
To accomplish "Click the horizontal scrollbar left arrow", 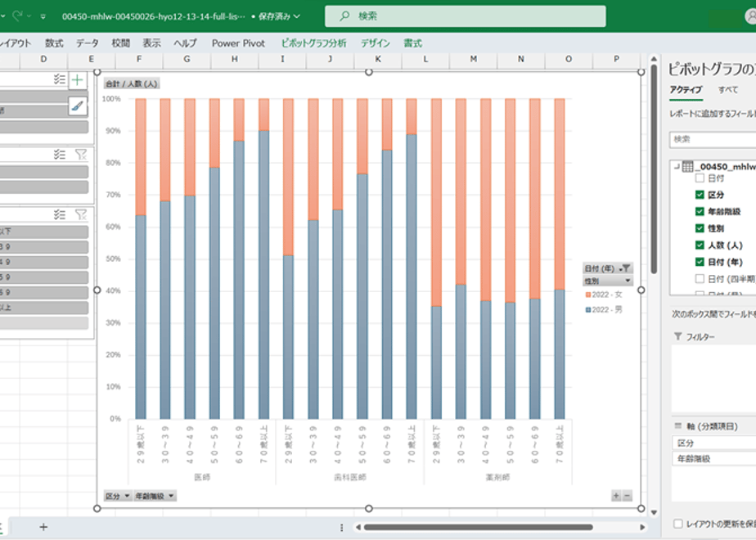I will point(358,528).
